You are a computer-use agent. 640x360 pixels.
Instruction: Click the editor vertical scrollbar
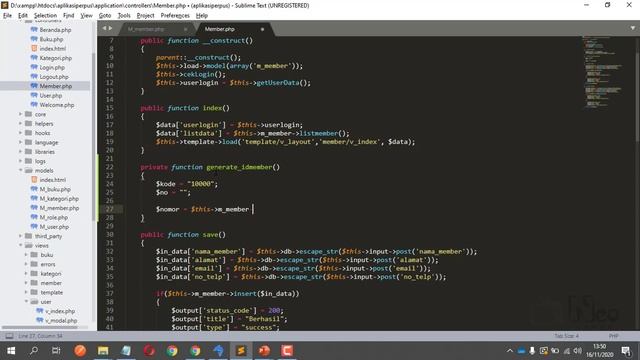pyautogui.click(x=637, y=89)
